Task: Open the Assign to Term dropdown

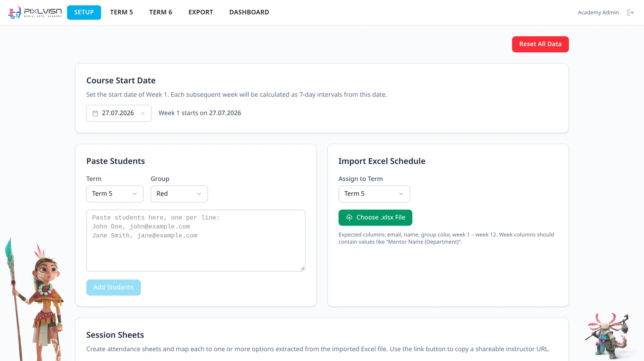Action: coord(374,194)
